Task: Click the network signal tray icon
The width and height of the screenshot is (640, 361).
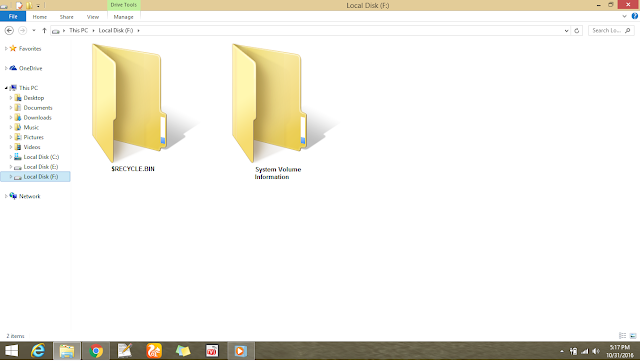Action: [585, 351]
